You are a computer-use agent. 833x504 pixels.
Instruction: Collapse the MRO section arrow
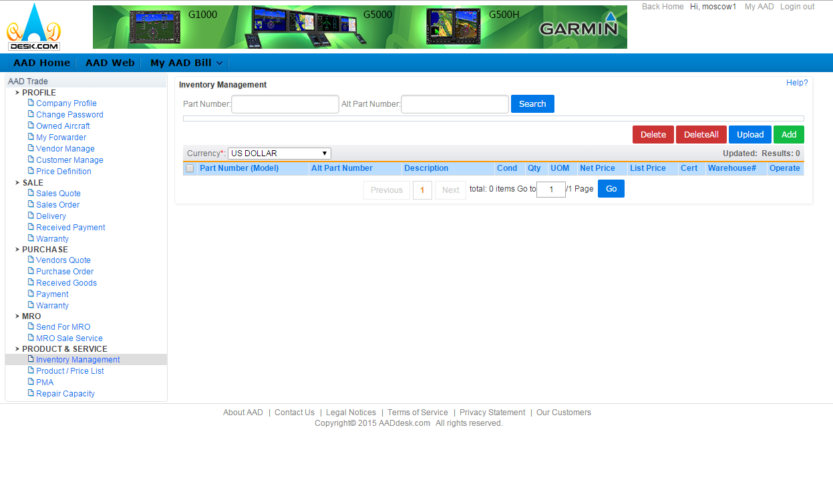[x=17, y=316]
